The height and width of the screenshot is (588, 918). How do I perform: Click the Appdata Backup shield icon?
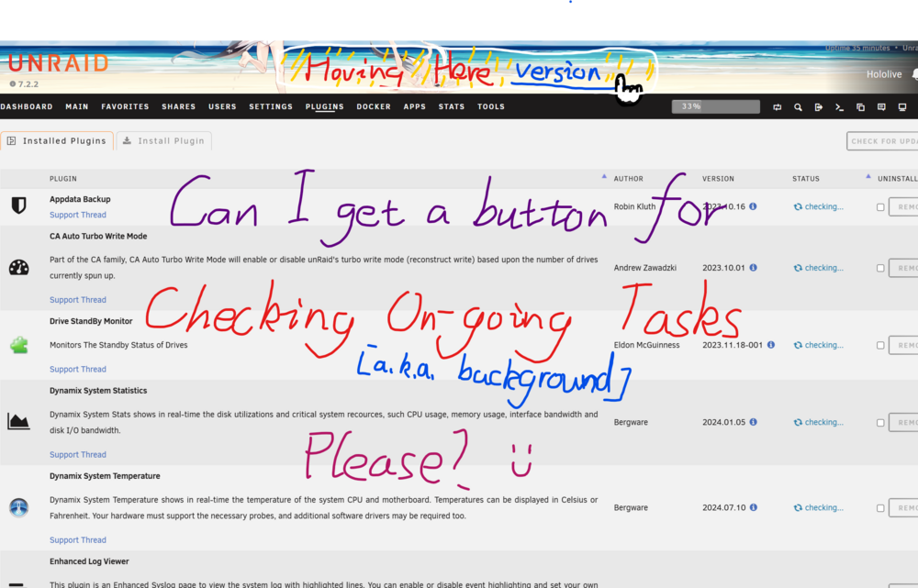click(18, 205)
